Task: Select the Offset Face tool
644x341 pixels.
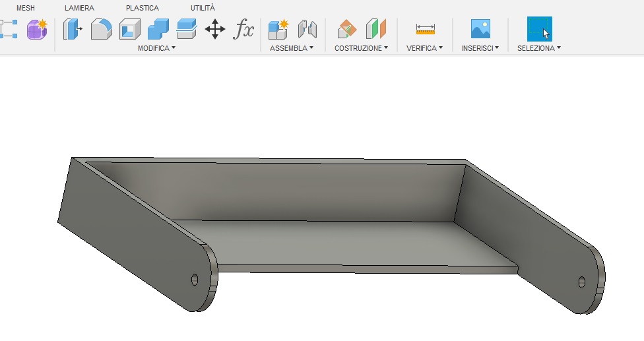Action: [x=187, y=29]
